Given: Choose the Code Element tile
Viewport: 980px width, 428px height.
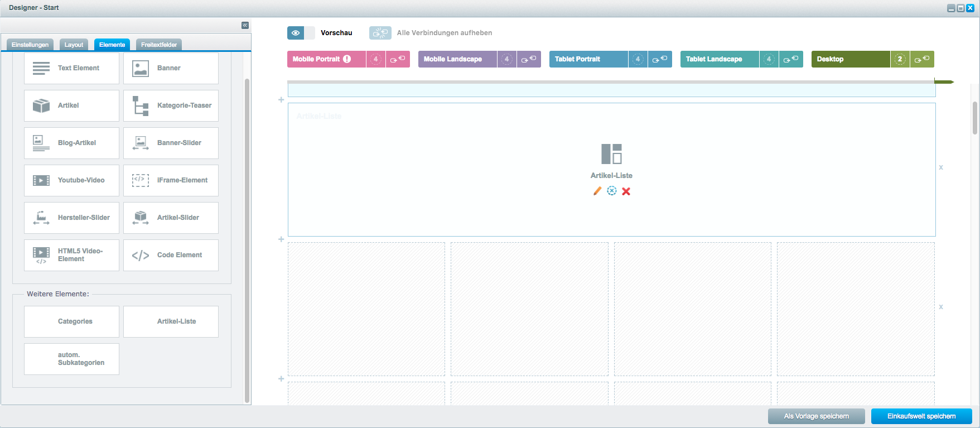Looking at the screenshot, I should tap(171, 255).
